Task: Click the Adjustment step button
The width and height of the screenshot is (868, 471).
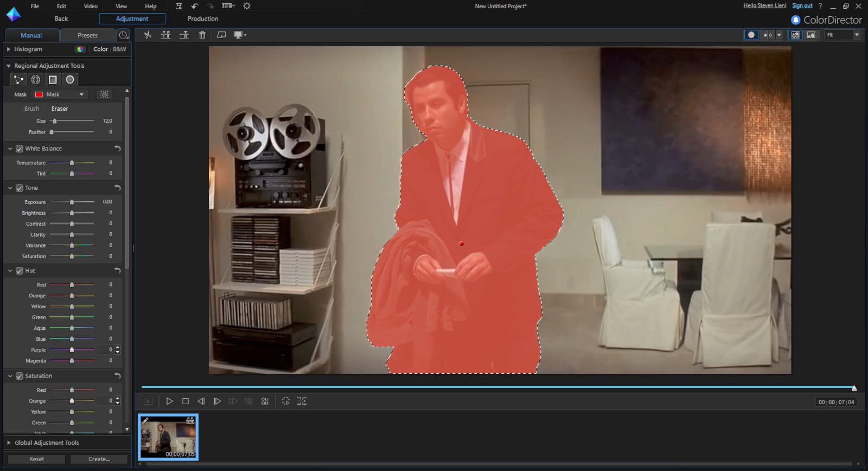Action: [132, 18]
